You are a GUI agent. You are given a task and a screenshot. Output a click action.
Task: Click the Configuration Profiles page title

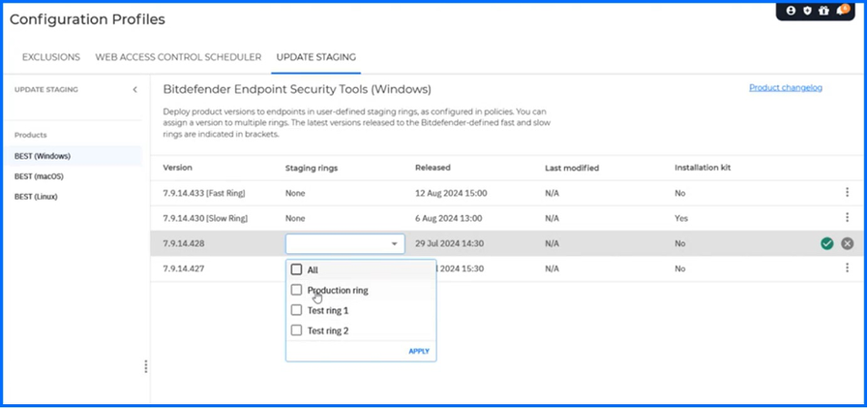(x=87, y=19)
